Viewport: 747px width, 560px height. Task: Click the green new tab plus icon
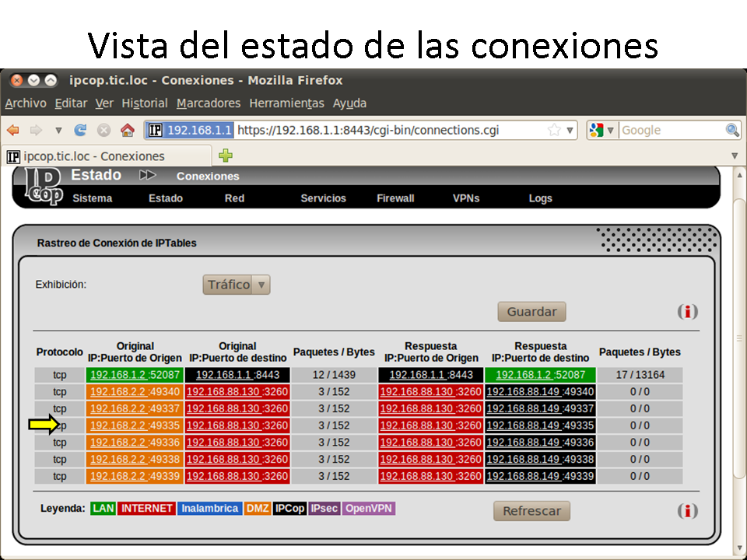[226, 156]
